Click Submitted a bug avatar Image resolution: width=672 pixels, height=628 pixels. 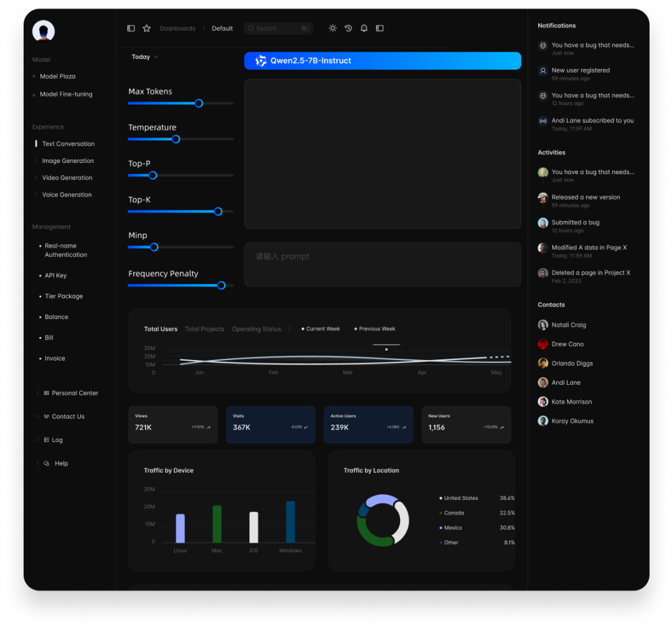coord(543,223)
